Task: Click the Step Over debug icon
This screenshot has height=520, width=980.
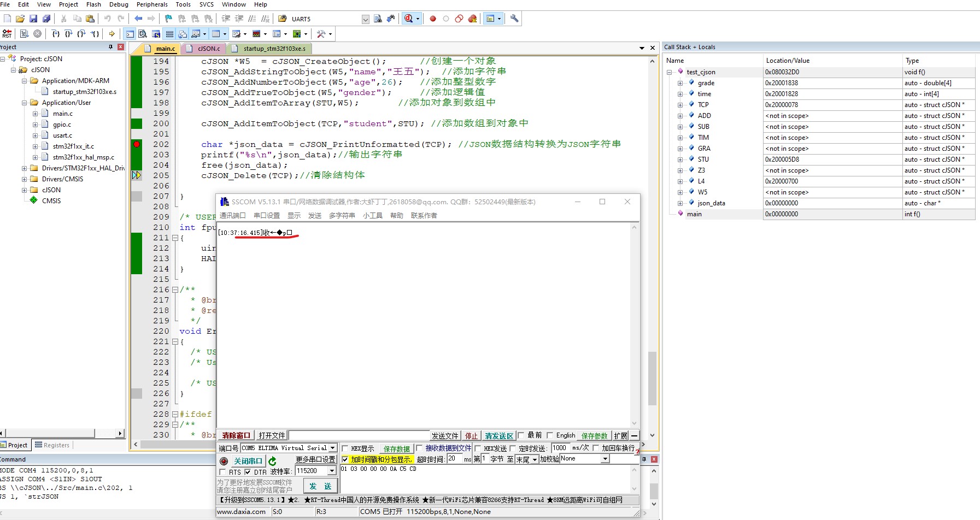Action: tap(68, 33)
